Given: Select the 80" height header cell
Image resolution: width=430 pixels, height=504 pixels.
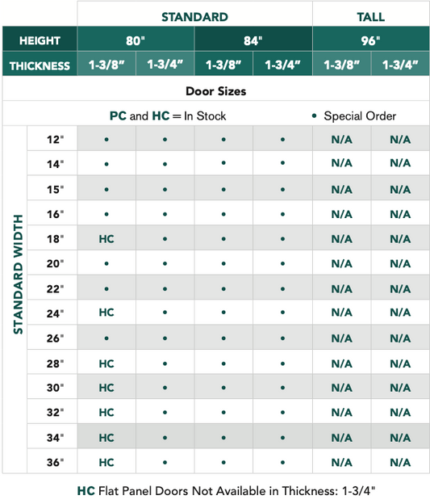Looking at the screenshot, I should [136, 40].
